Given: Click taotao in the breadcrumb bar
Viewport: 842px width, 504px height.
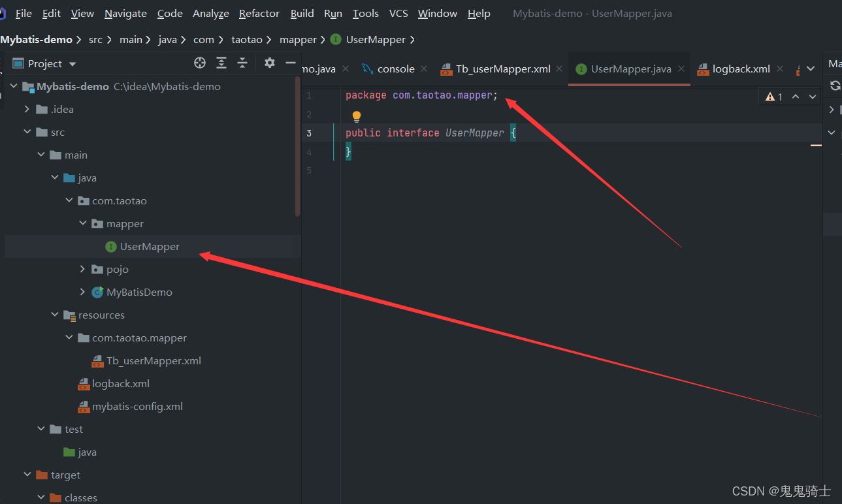Looking at the screenshot, I should click(247, 40).
